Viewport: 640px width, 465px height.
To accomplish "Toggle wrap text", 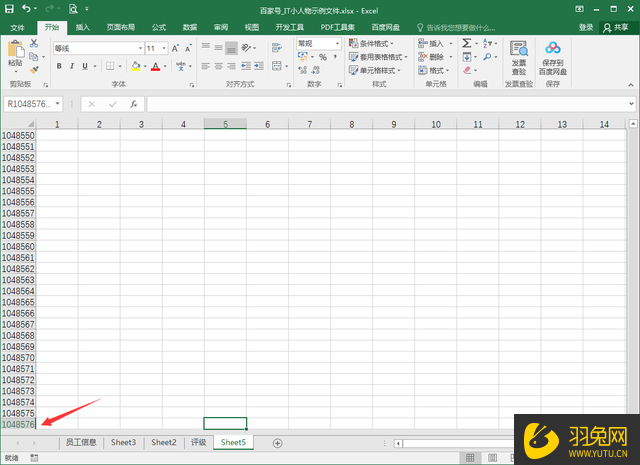I will [277, 48].
